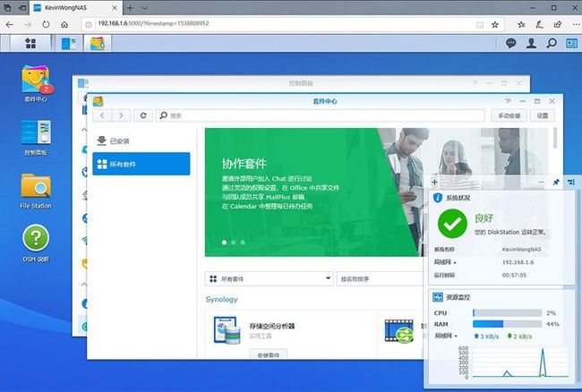
Task: Open the user options person icon
Action: [x=531, y=43]
